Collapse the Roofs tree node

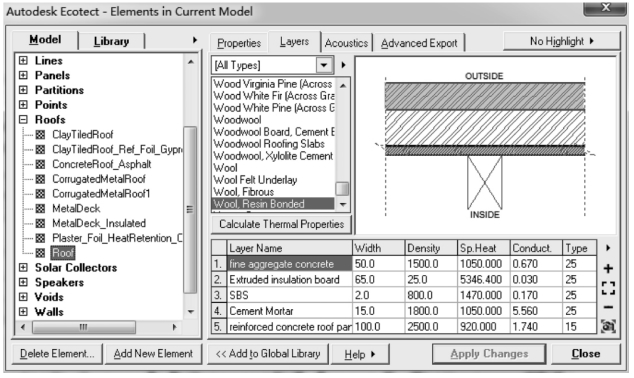pos(23,120)
